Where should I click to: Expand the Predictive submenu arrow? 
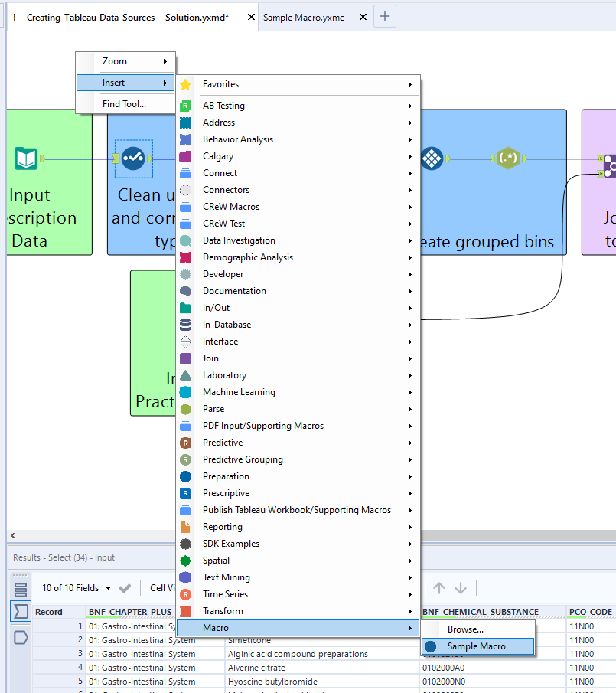pos(410,443)
